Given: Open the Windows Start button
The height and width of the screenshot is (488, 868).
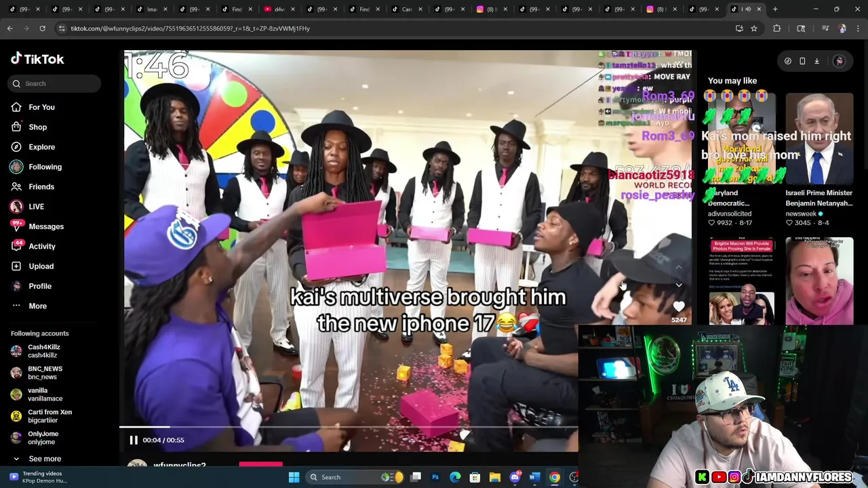Looking at the screenshot, I should coord(294,477).
